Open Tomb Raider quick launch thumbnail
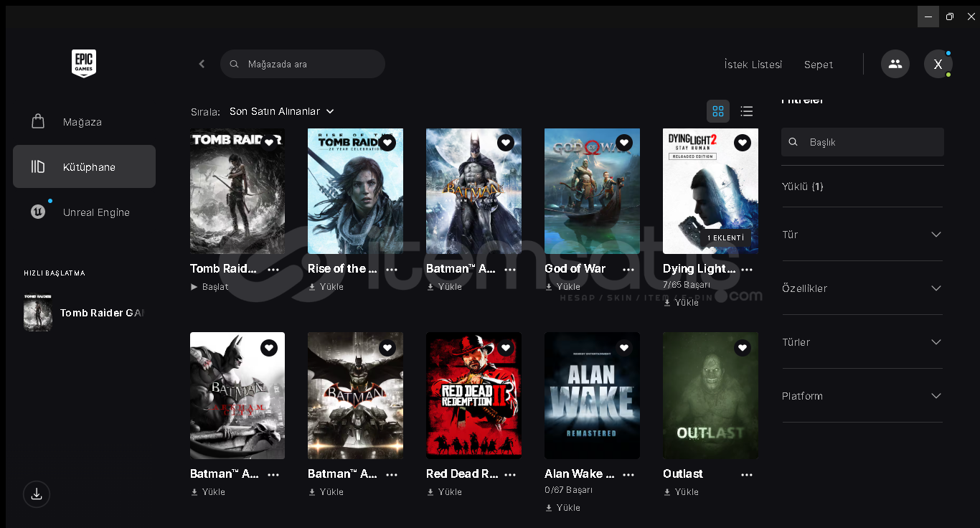The height and width of the screenshot is (528, 980). [38, 313]
